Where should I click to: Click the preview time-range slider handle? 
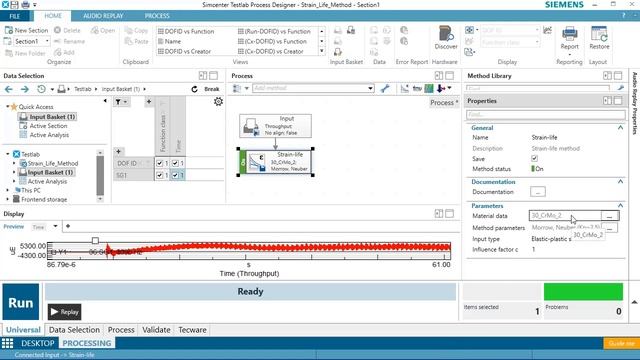pyautogui.click(x=95, y=241)
